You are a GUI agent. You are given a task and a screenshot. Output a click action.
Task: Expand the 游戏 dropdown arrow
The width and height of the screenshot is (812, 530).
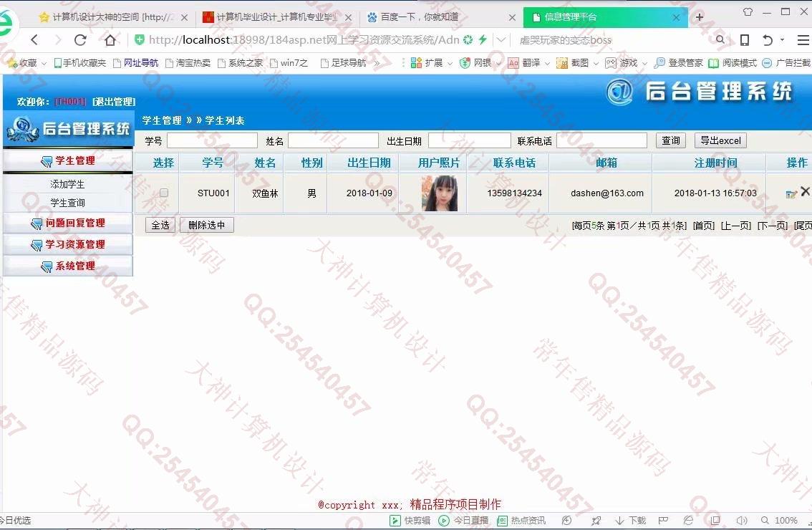coord(644,64)
